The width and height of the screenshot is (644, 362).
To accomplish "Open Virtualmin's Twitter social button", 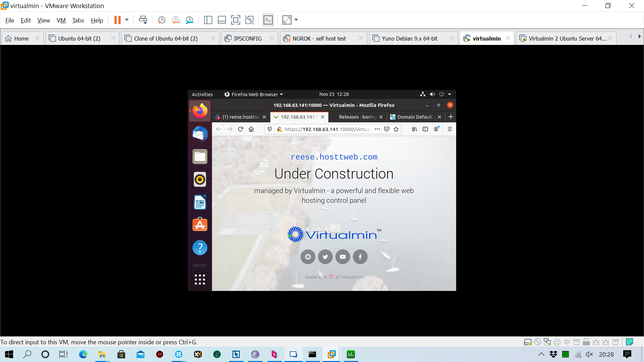I will (325, 257).
